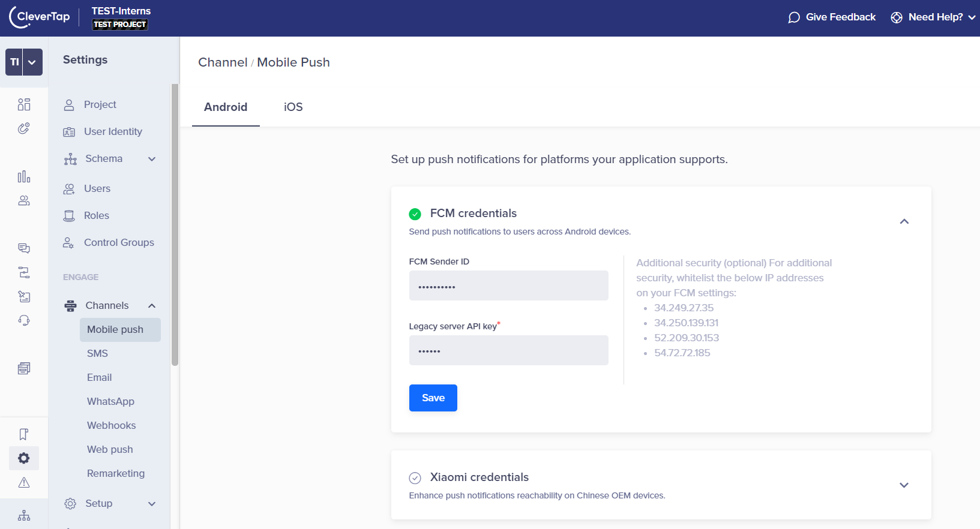
Task: Open the stacked documents icon in left rail
Action: [24, 368]
